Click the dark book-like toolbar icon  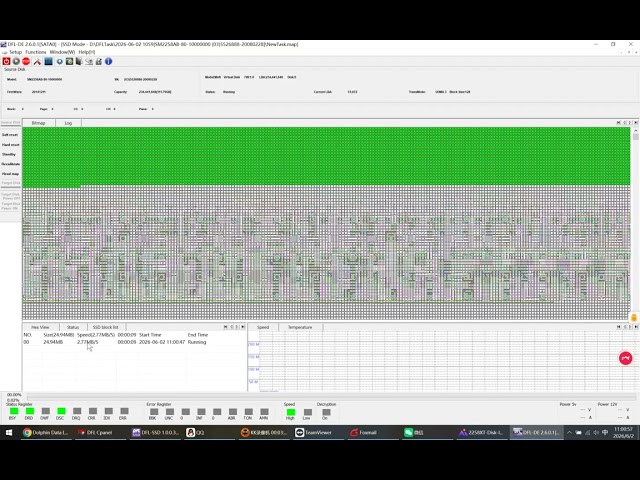pos(79,61)
